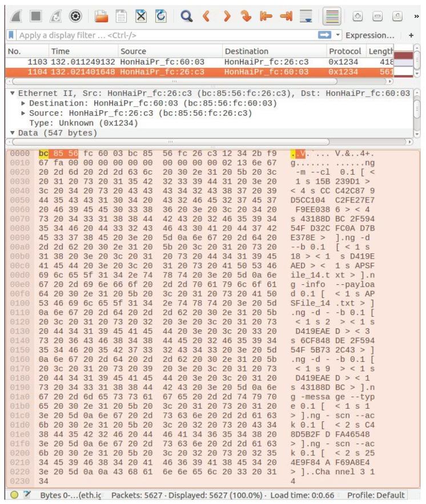Jump to the last packet
The height and width of the screenshot is (504, 426).
[x=286, y=16]
